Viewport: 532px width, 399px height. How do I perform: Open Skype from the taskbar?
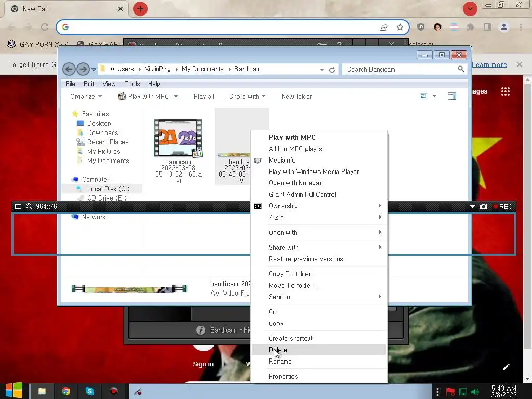[x=89, y=391]
